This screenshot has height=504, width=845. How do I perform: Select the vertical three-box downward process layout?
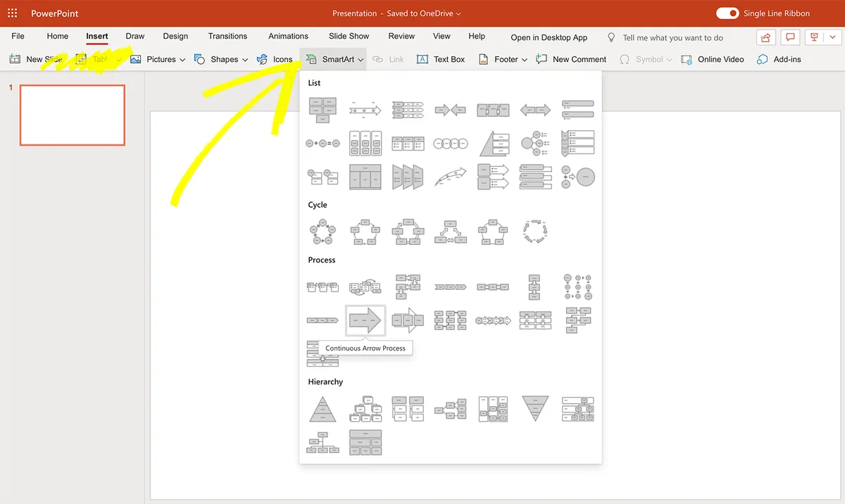coord(535,287)
